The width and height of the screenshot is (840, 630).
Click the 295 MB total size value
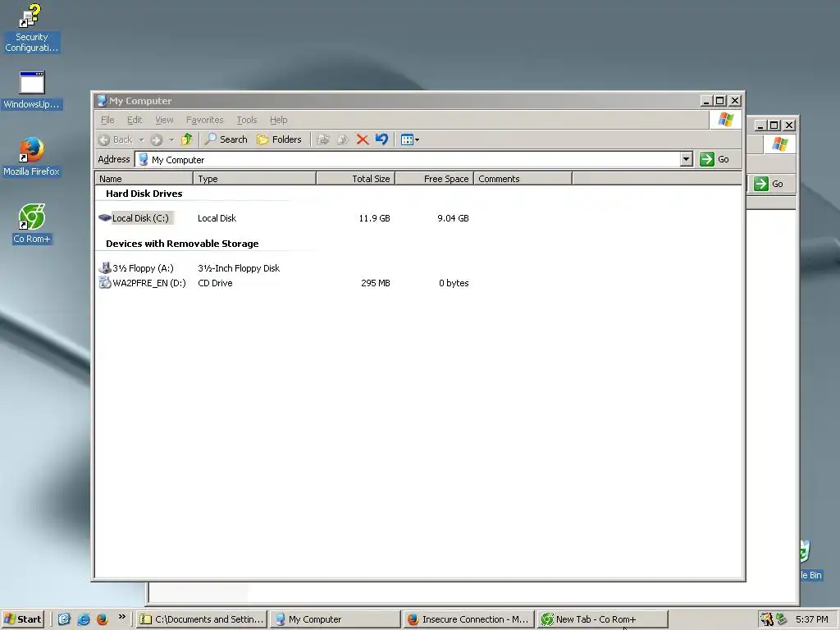(x=376, y=283)
